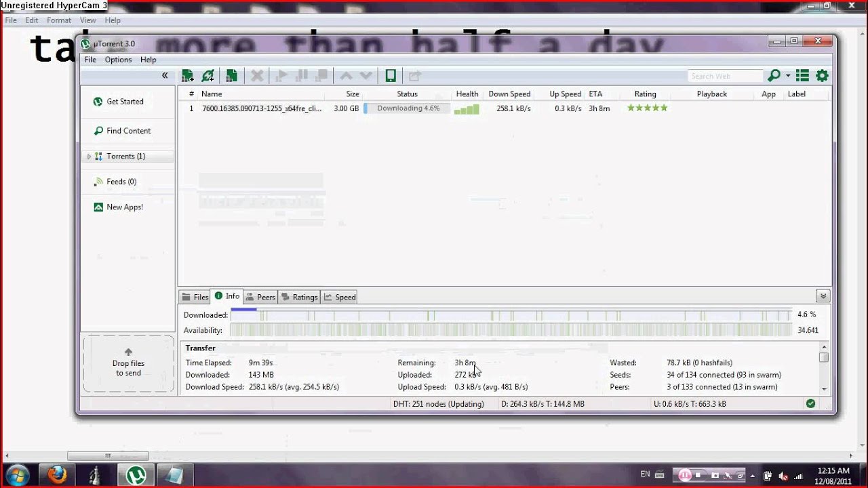Screen dimensions: 868x488
Task: Click Move Down Queue arrow icon
Action: pos(366,76)
